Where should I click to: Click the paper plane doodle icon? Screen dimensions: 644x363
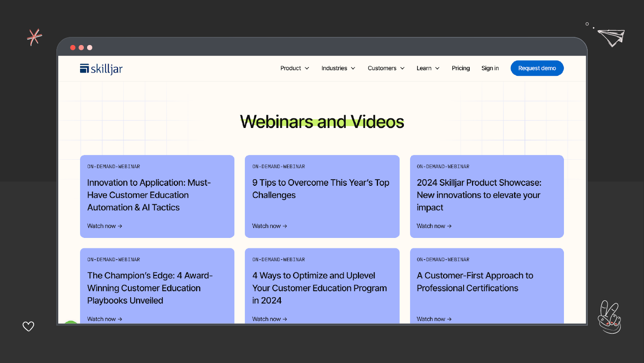pos(611,37)
